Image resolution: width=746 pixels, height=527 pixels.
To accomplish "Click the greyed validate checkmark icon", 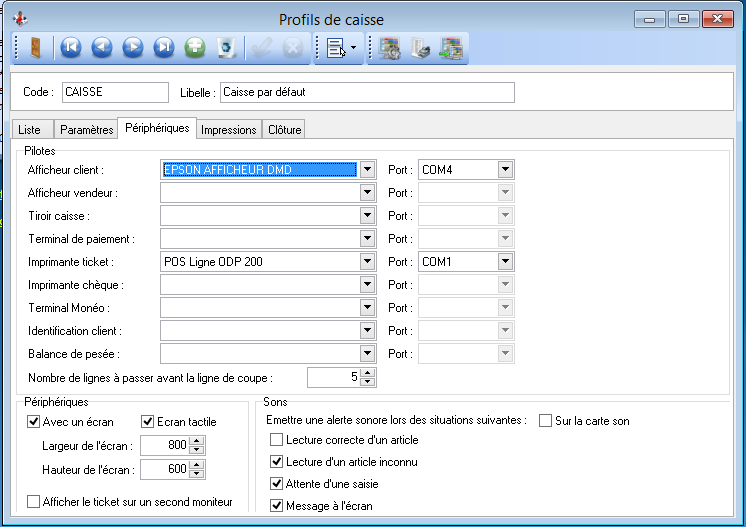I will (262, 48).
